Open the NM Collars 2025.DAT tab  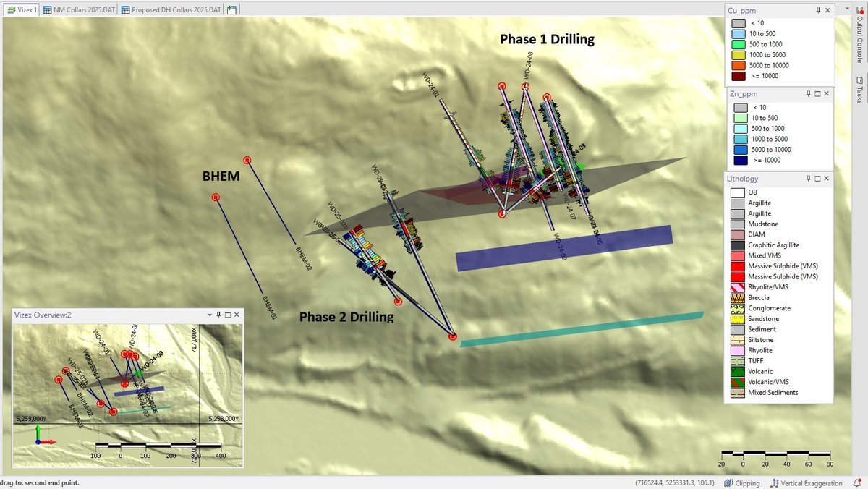[77, 10]
